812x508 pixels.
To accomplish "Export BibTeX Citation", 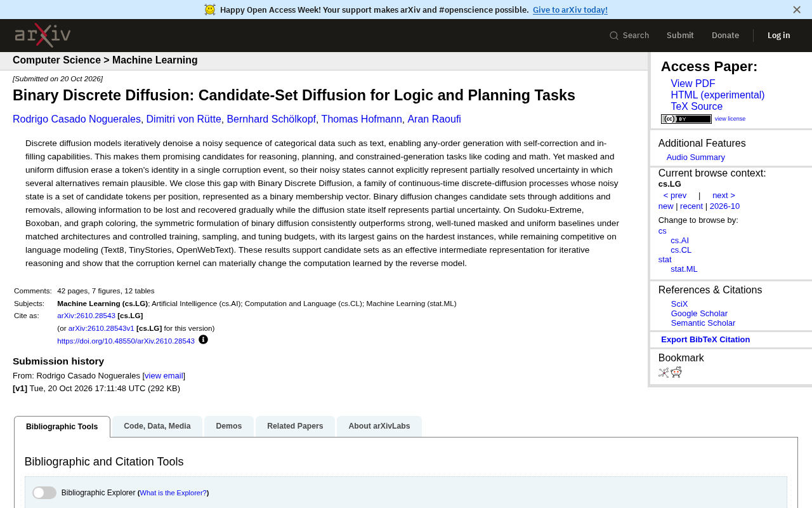I will point(705,340).
